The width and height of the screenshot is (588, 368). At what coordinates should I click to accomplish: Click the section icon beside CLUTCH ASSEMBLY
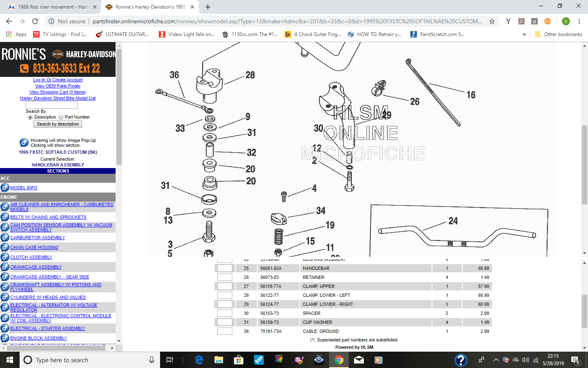tap(5, 257)
